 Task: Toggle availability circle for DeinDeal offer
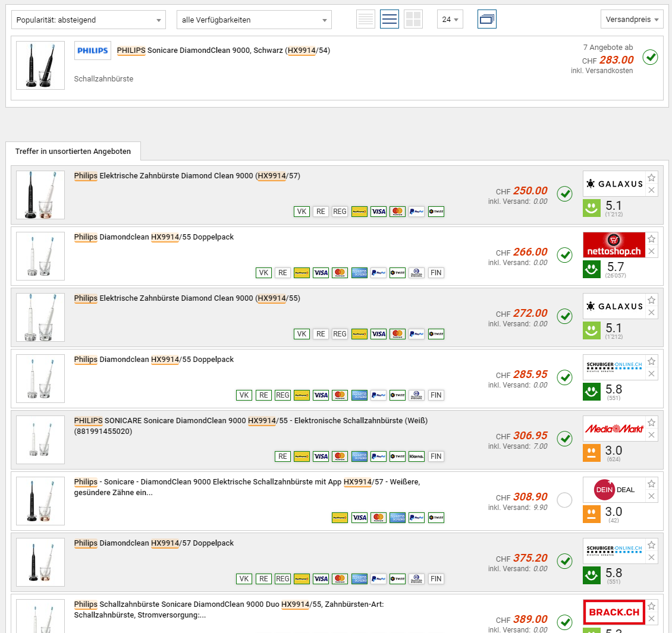[x=564, y=500]
